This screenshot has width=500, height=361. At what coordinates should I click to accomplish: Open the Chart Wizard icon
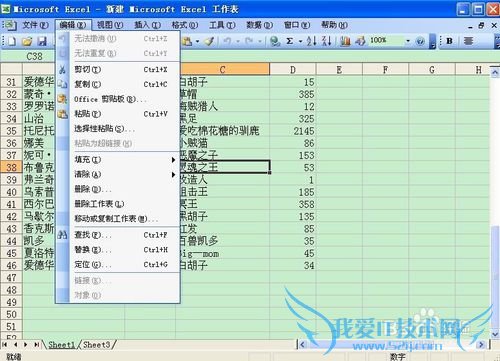click(346, 41)
